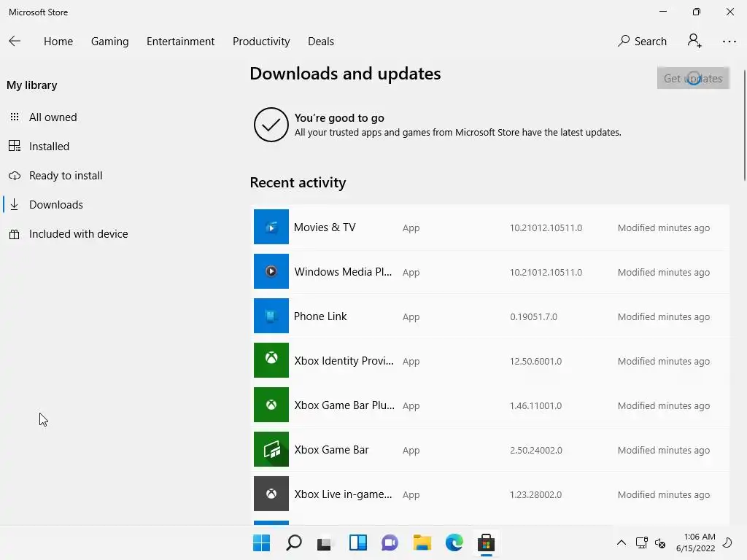Show hidden system tray icons
Screen dimensions: 747x560
(x=622, y=542)
